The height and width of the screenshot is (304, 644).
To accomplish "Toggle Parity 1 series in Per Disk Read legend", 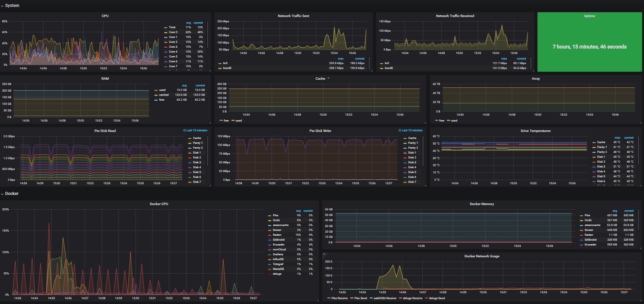I will tap(198, 143).
